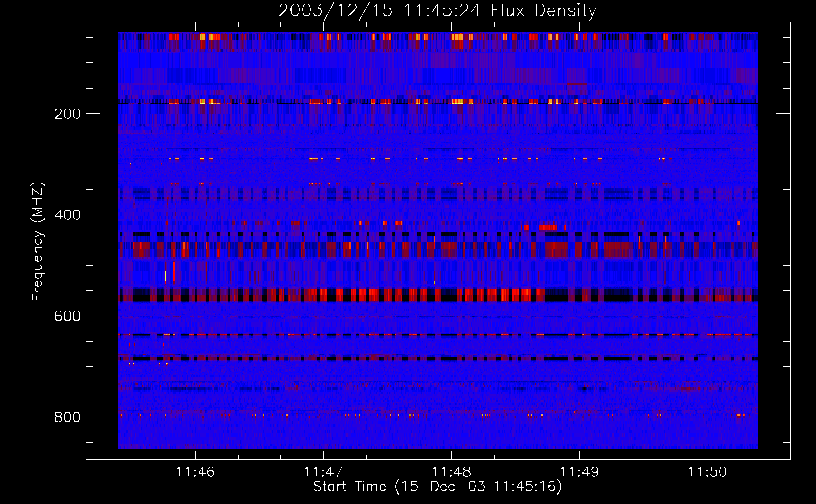816x504 pixels.
Task: Click the 11:49 time tick label
Action: click(579, 472)
